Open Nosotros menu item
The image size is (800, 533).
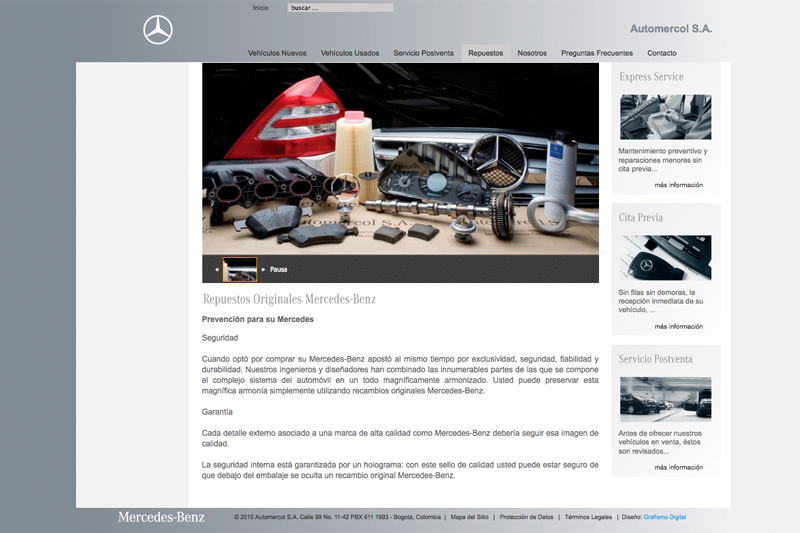click(x=532, y=53)
